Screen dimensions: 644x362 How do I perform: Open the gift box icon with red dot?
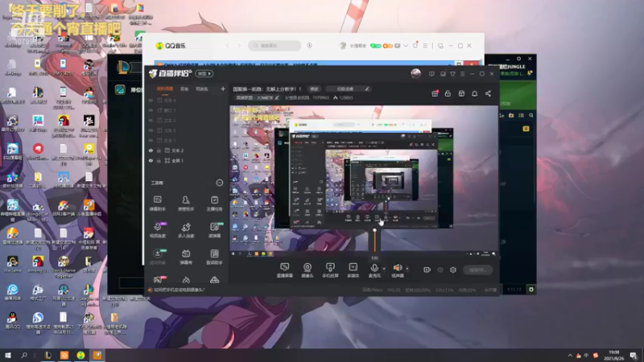[x=435, y=93]
